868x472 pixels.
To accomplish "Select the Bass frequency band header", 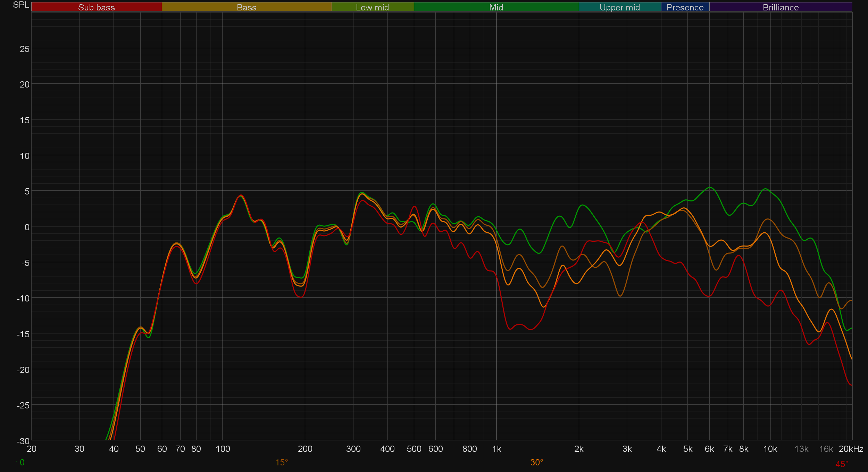I will 247,7.
